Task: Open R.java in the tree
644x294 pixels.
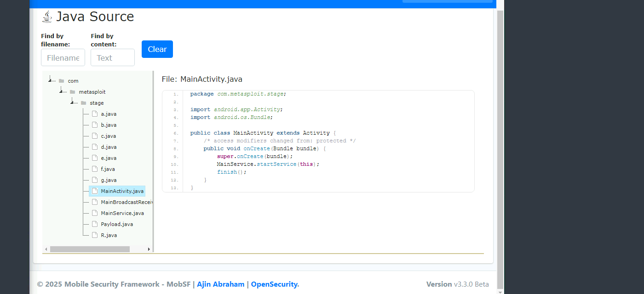Action: point(109,235)
